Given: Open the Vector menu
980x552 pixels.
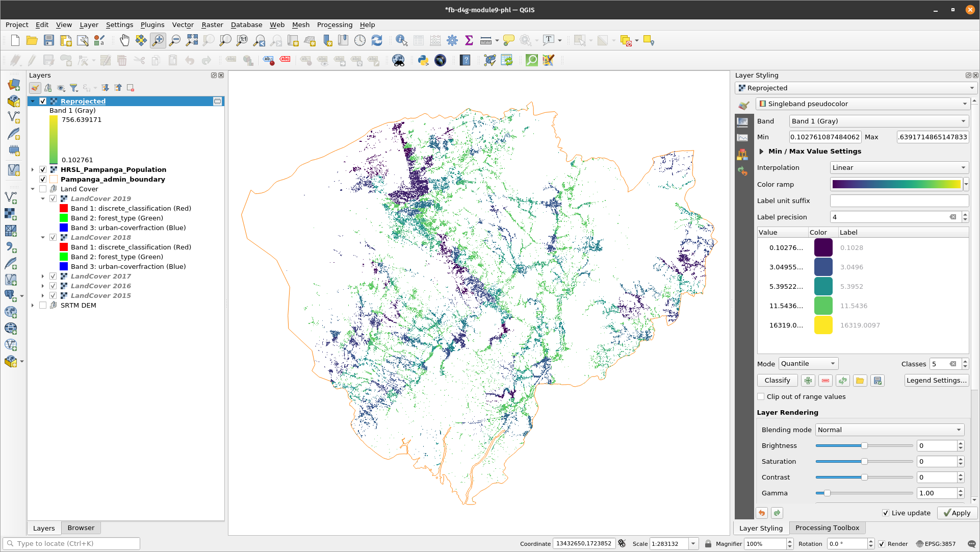Looking at the screenshot, I should point(183,24).
